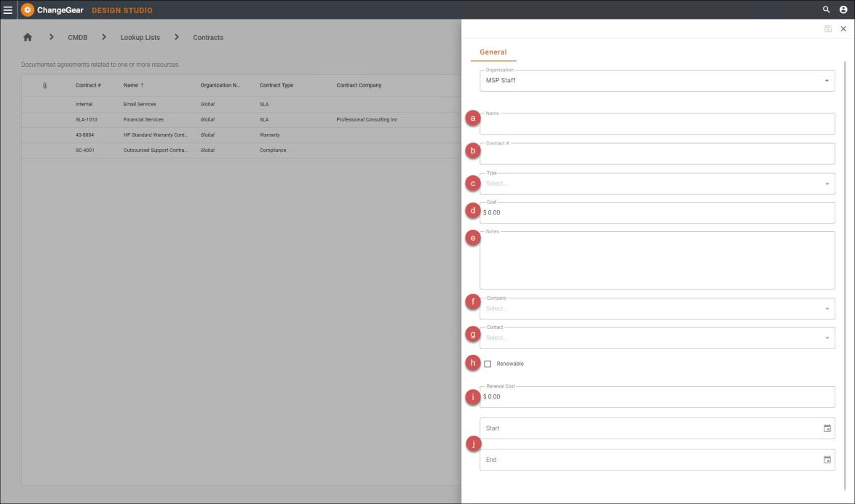Select the General tab

(x=493, y=52)
